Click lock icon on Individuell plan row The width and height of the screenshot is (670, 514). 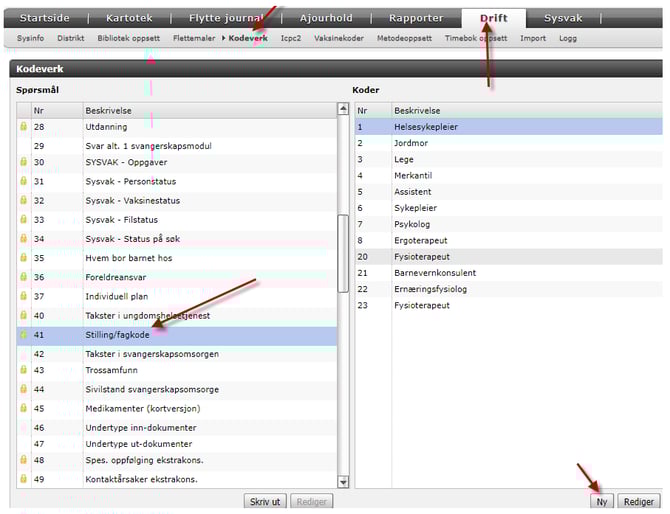[24, 296]
